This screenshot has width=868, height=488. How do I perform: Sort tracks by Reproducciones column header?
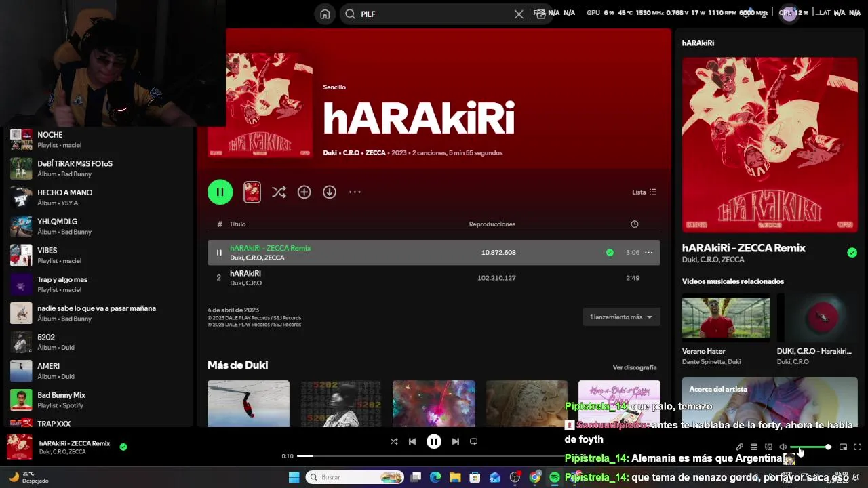point(492,224)
